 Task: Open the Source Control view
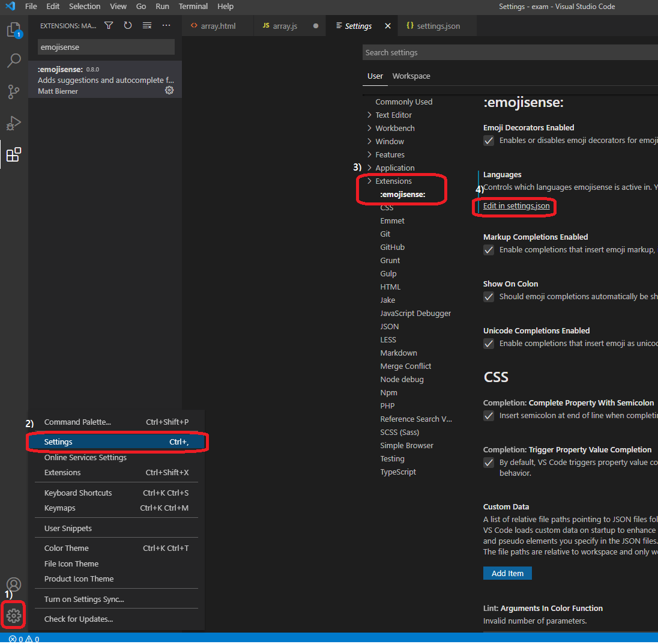click(14, 92)
